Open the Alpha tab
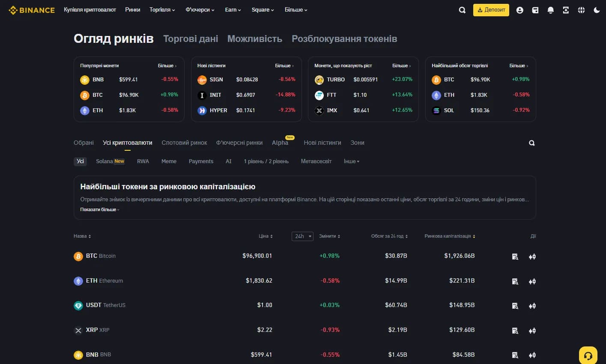This screenshot has width=606, height=364. 280,143
